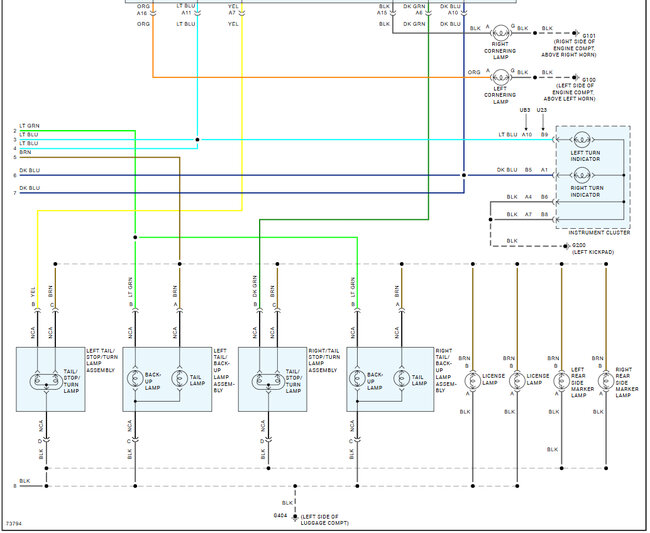
Task: Click the B5 terminal label on DK BLU wire
Action: [528, 170]
